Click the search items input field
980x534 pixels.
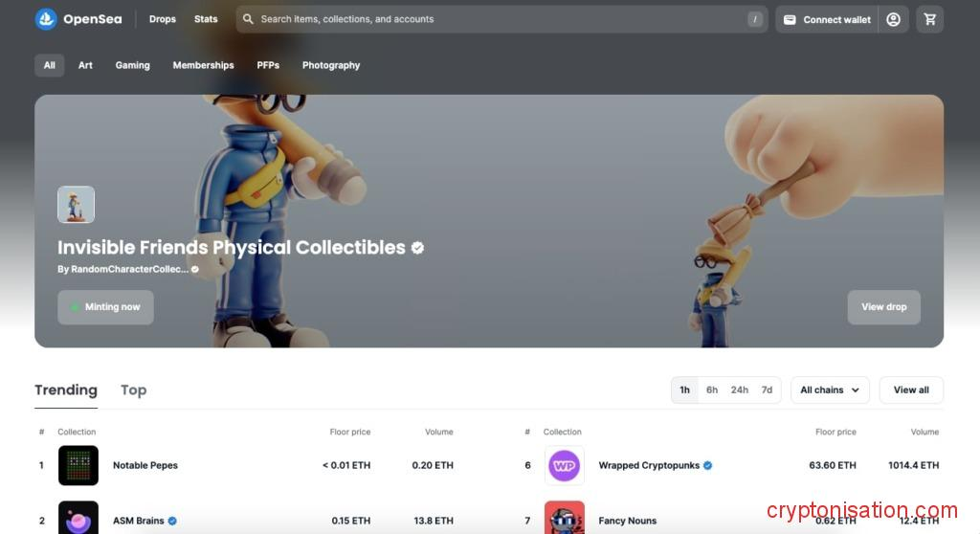pyautogui.click(x=498, y=19)
